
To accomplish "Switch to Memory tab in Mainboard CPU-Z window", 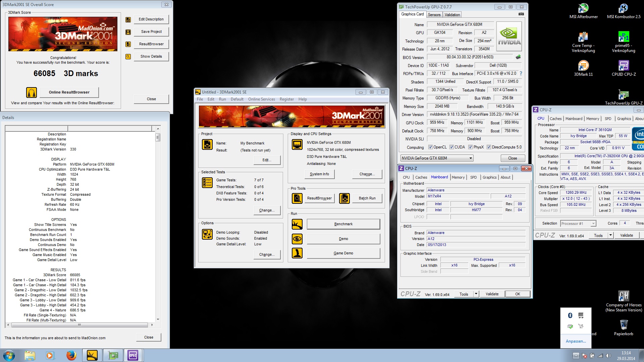I will 458,177.
